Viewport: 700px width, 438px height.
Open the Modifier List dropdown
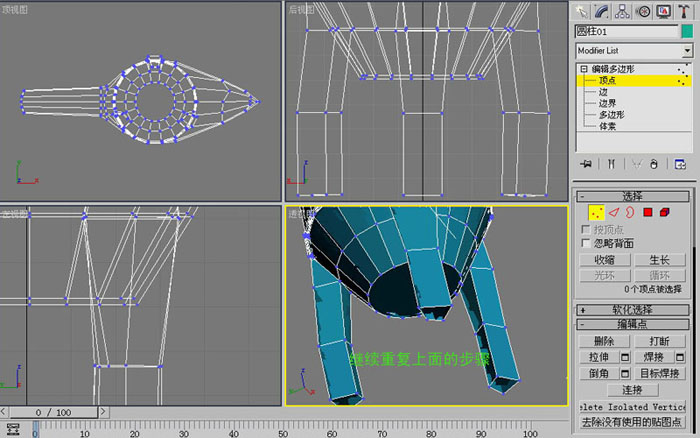coord(688,51)
